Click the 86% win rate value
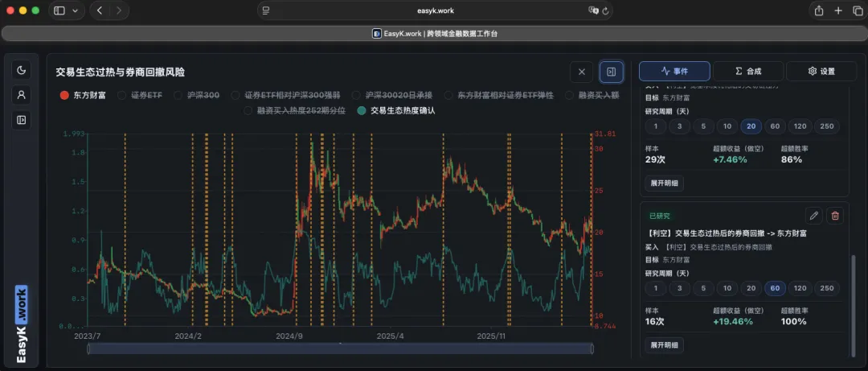This screenshot has height=371, width=868. pyautogui.click(x=792, y=159)
